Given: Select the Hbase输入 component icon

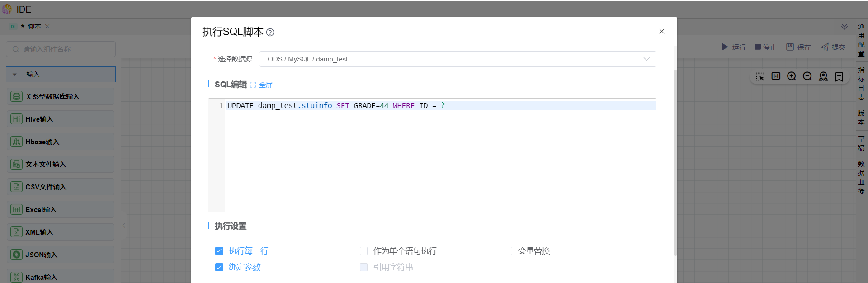Looking at the screenshot, I should (17, 141).
